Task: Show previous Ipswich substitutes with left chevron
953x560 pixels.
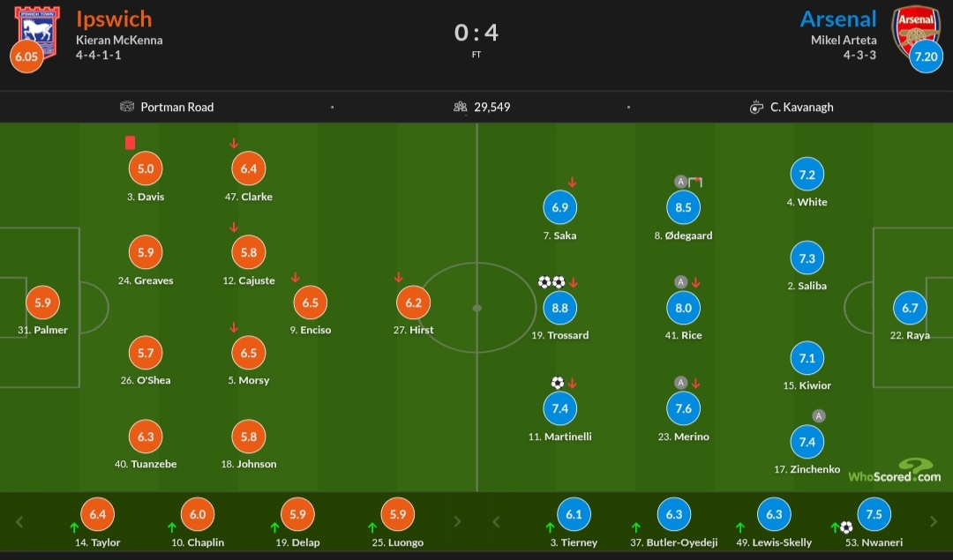Action: coord(19,522)
